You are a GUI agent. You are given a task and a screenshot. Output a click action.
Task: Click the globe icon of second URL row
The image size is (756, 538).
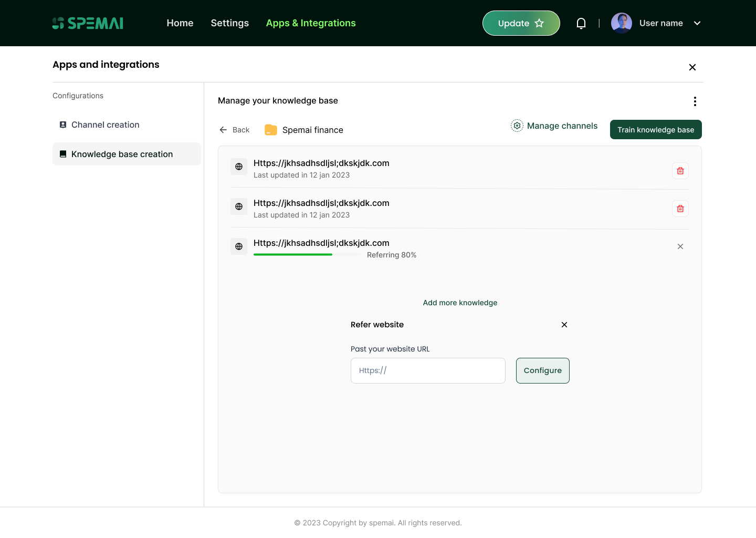(239, 206)
